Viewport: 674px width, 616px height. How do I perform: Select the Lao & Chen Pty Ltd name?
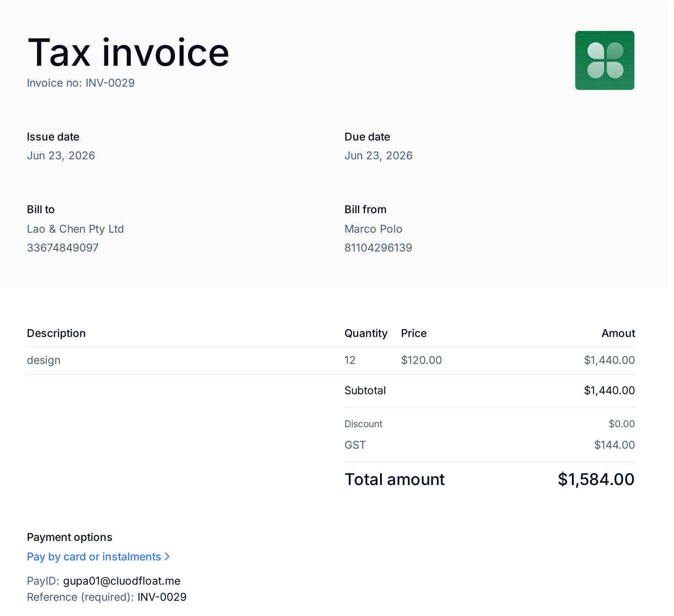click(x=75, y=229)
